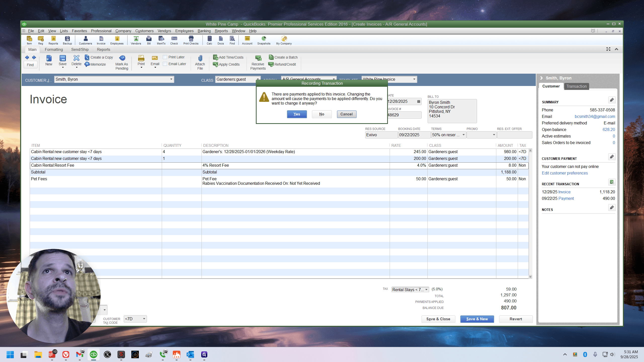Open the Snapshots icon

[264, 40]
